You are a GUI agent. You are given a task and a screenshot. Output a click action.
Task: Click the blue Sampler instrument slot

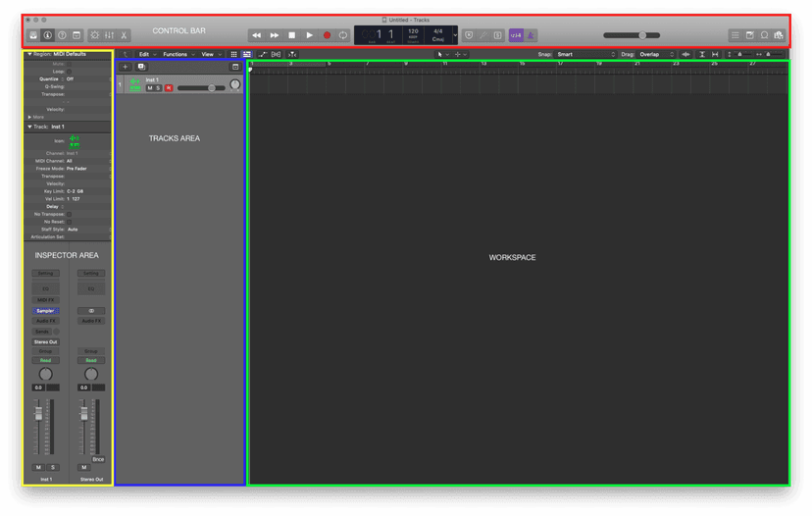[45, 311]
